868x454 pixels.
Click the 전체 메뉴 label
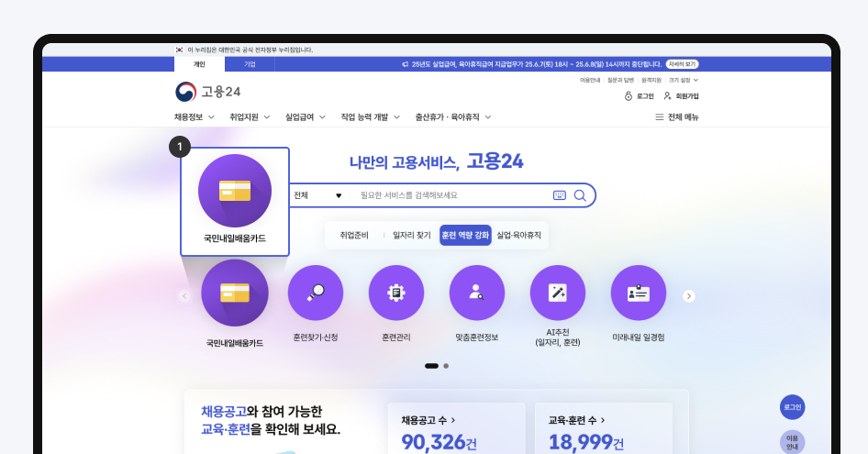point(683,117)
